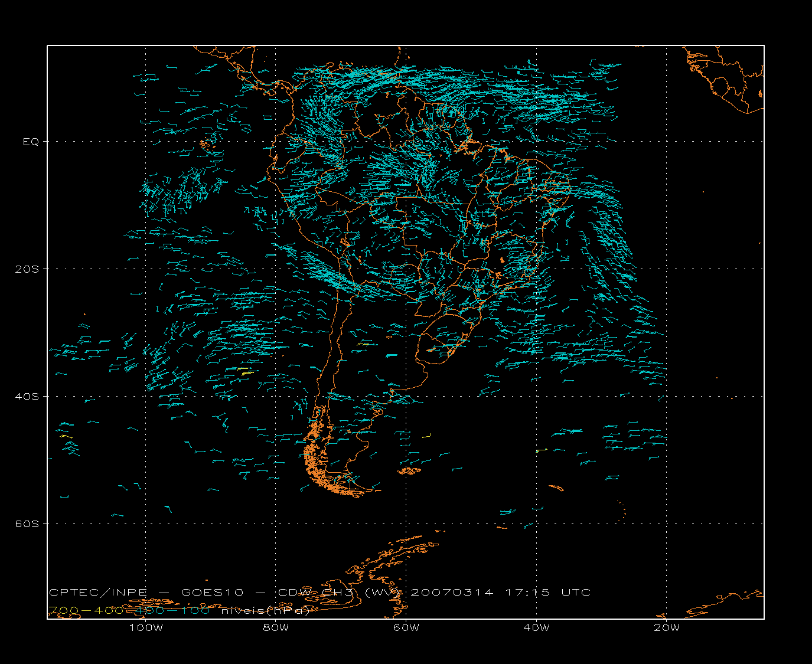Click the EQ latitude label

pos(31,142)
